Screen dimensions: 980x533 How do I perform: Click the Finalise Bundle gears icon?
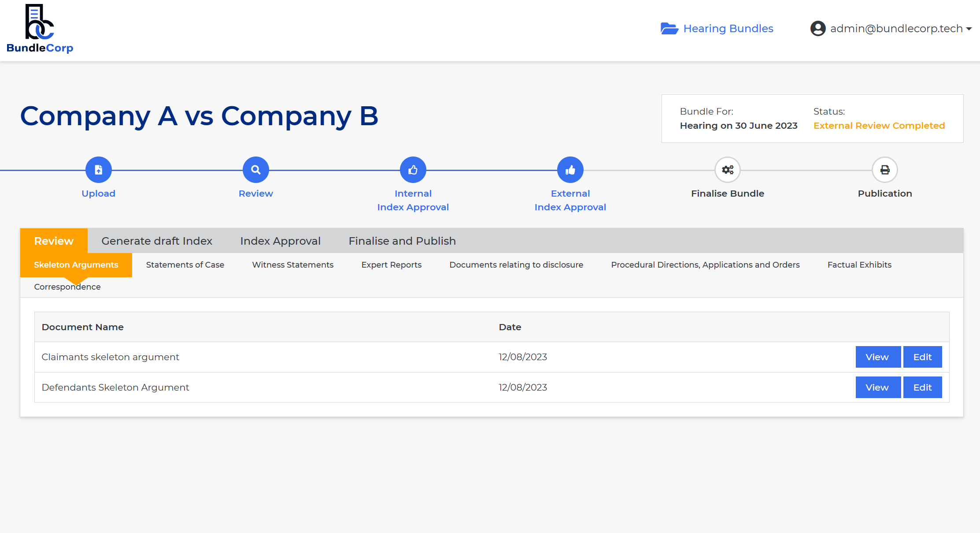click(x=727, y=170)
